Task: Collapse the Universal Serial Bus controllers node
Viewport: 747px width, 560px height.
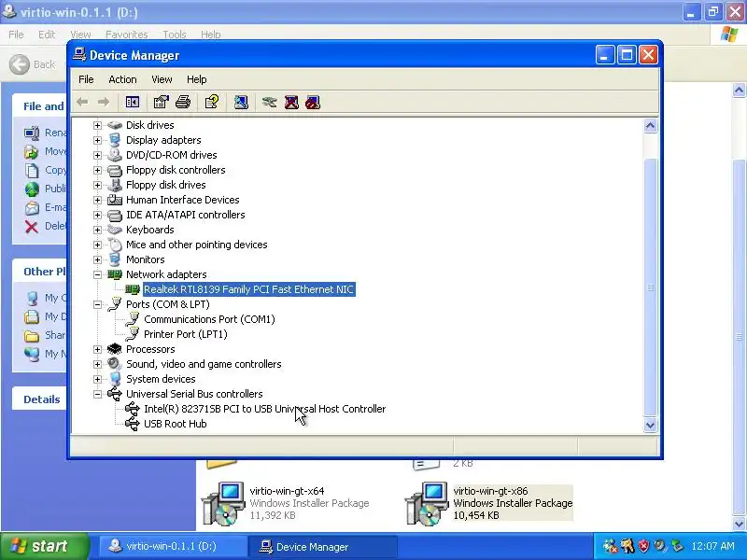Action: click(x=98, y=394)
